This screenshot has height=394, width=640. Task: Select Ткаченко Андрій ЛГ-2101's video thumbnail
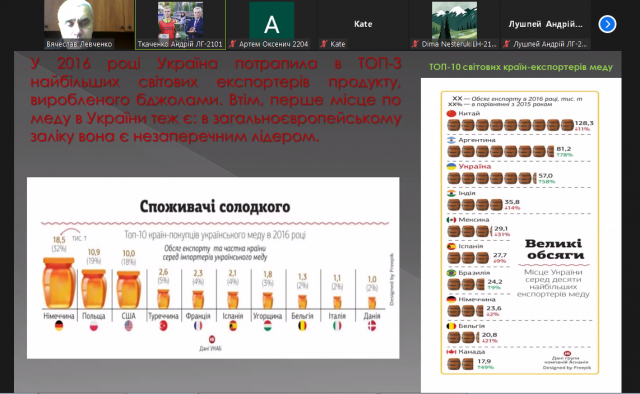click(x=180, y=24)
